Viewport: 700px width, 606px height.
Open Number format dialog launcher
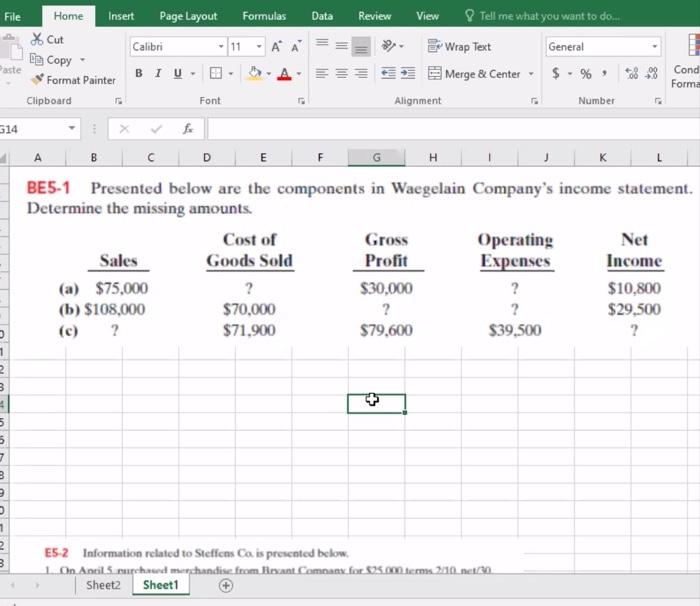tap(658, 101)
